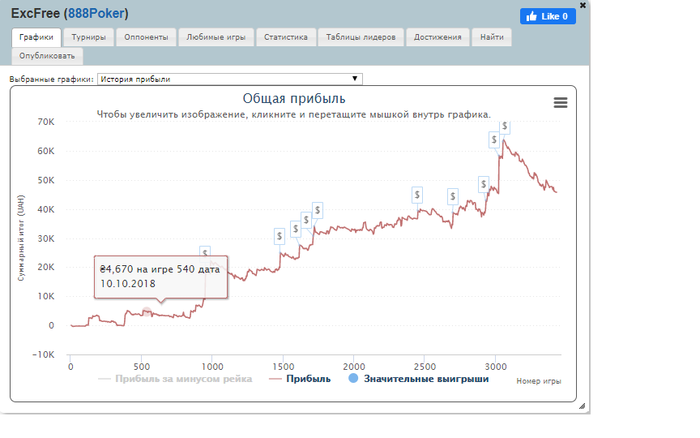Screen dimensions: 700x438
Task: Select the Любимые игры tab
Action: click(x=214, y=37)
